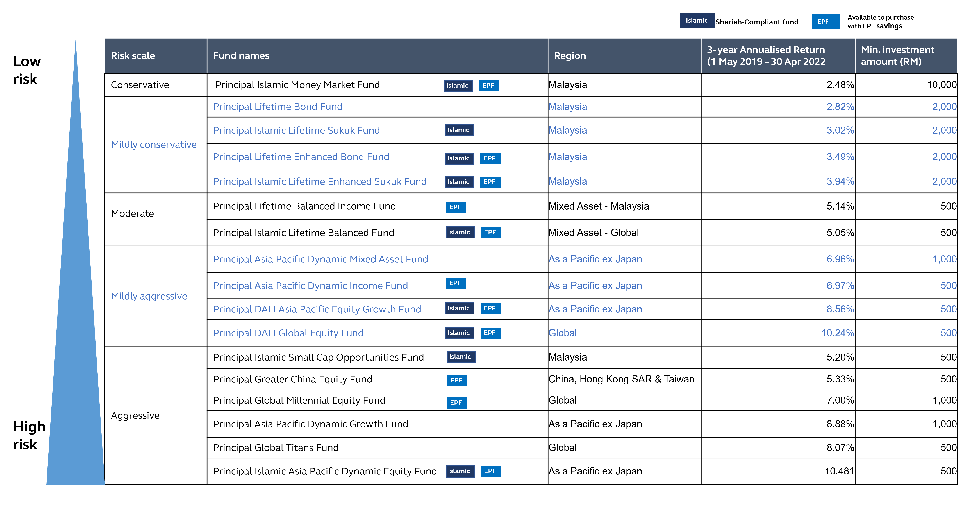Click the 2.48% return value
Screen dimensions: 980x513
tap(840, 85)
